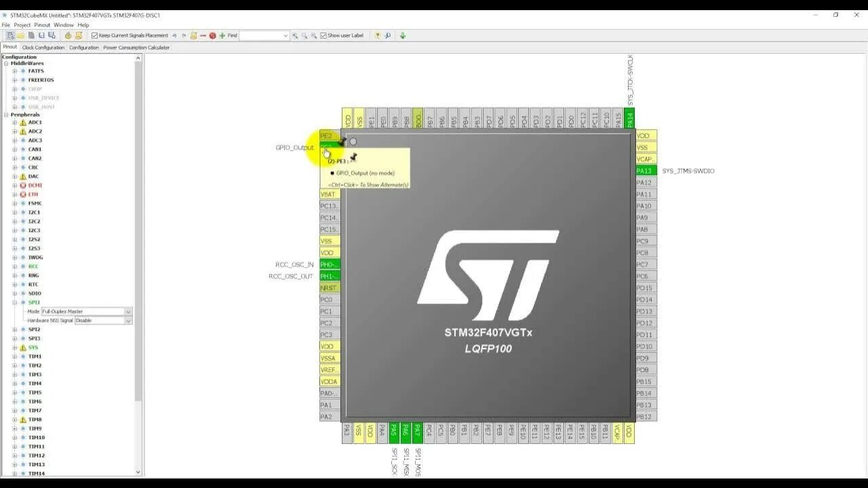Open the SPI1 Mode dropdown

pos(87,311)
